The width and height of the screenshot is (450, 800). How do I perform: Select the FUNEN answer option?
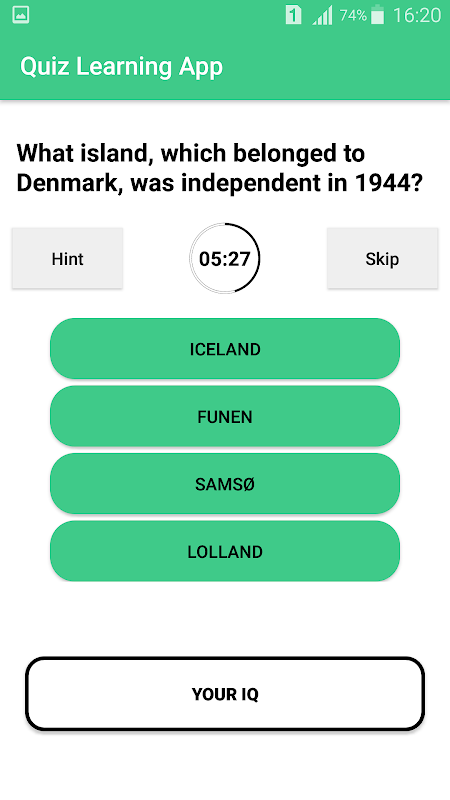click(x=225, y=416)
